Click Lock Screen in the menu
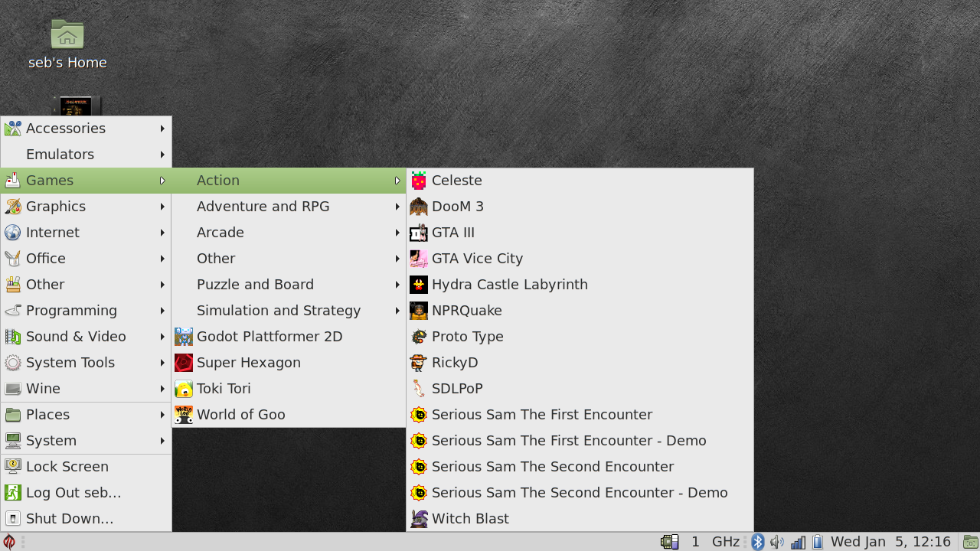 (x=67, y=467)
